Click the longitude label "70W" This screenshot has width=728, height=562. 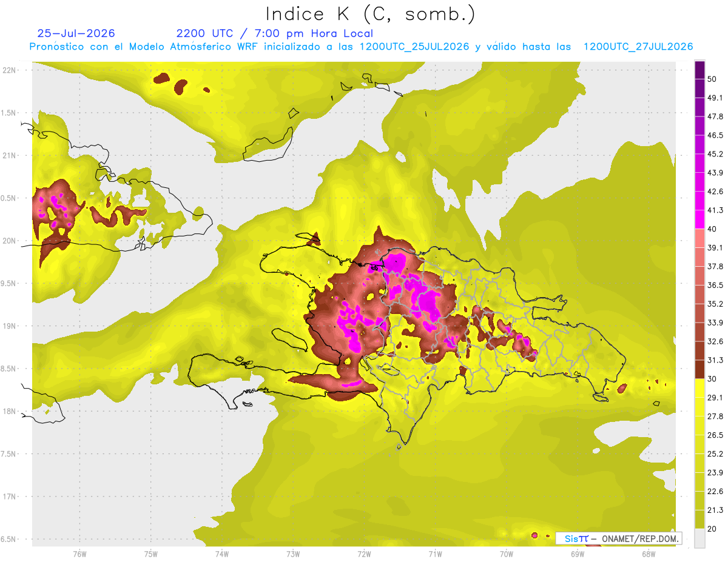[507, 554]
